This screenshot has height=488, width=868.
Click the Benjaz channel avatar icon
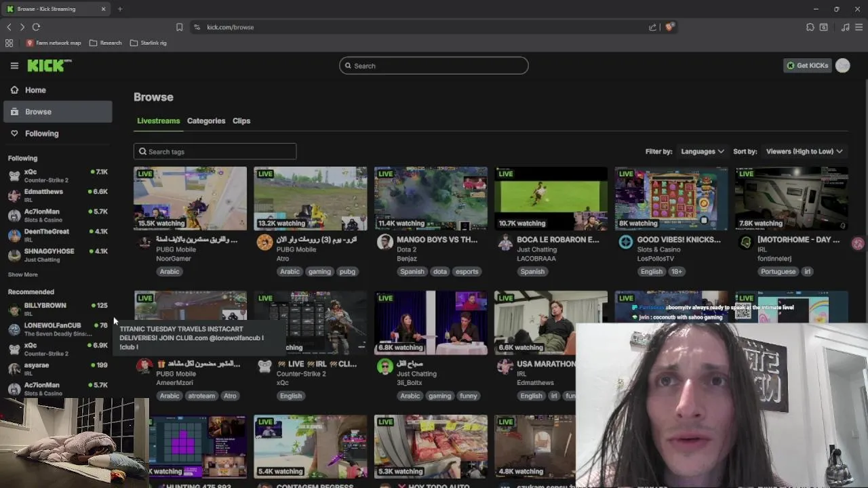point(385,242)
